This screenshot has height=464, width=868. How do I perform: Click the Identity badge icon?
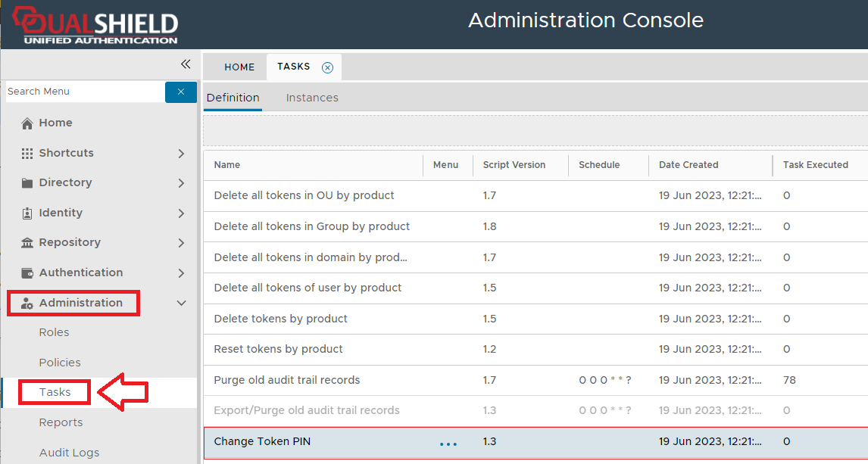pos(27,213)
